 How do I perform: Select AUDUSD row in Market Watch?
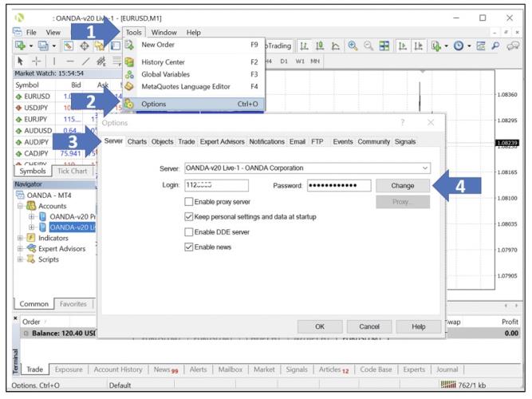pos(56,131)
